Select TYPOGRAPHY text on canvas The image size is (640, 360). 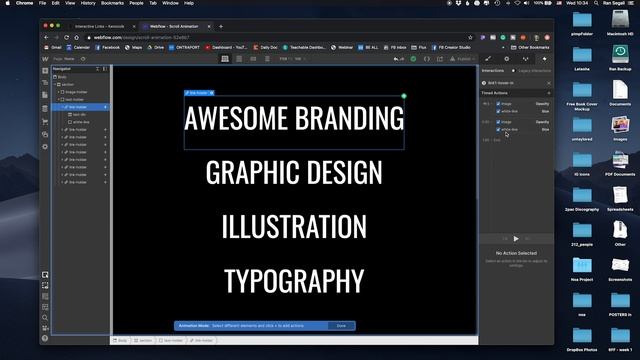point(294,281)
